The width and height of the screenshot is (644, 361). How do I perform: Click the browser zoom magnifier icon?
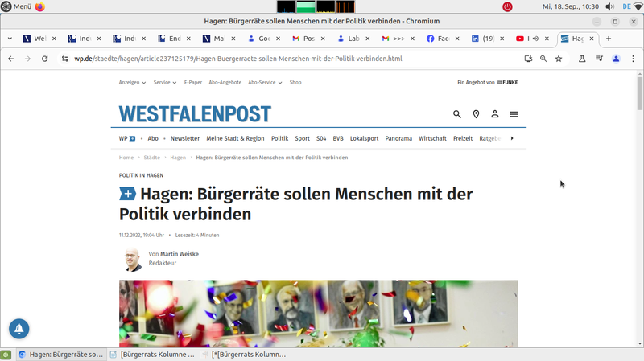tap(543, 59)
